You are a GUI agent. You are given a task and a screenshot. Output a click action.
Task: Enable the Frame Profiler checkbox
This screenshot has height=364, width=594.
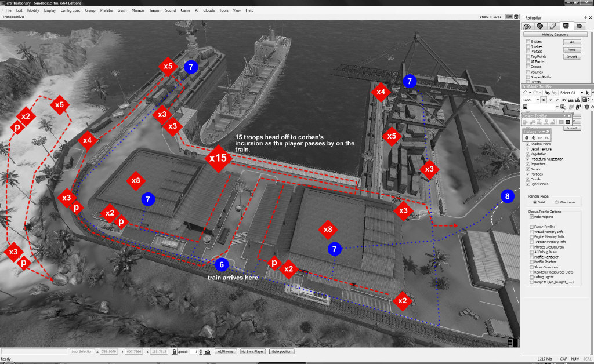click(531, 227)
